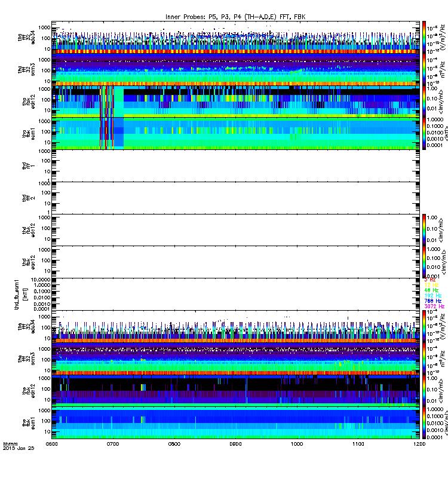This screenshot has width=448, height=478.
Task: Click inside the empty thd_fb_scm1 line plot panel
Action: (235, 294)
